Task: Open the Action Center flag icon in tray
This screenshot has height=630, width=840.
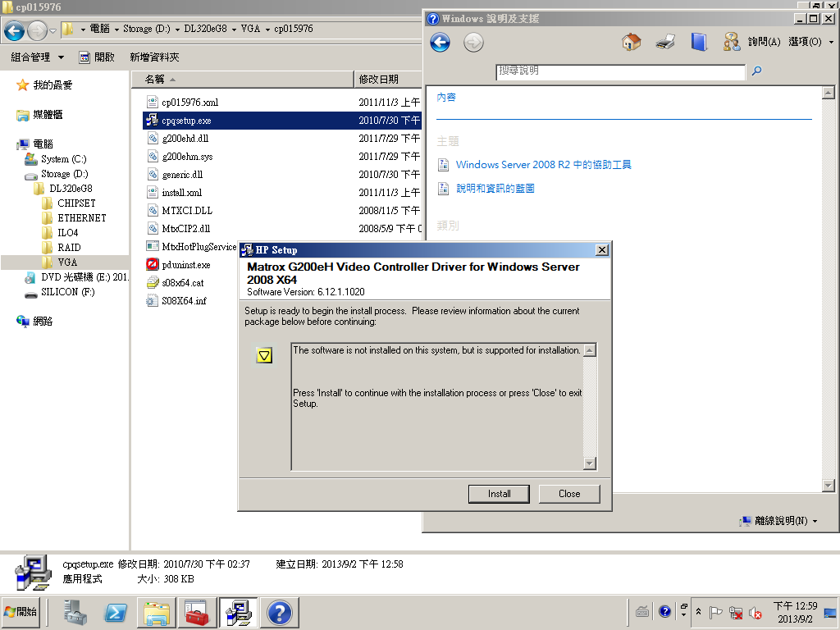Action: pos(716,612)
